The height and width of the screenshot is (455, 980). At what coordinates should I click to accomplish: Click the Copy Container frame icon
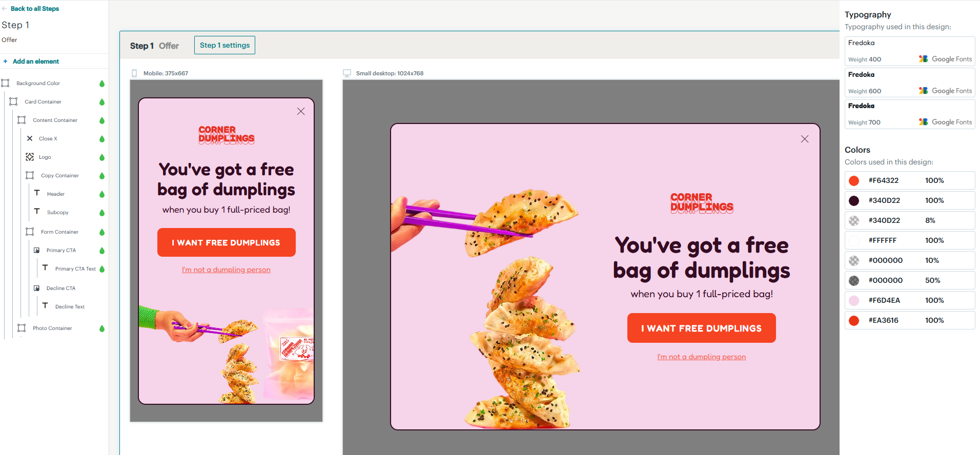(30, 175)
